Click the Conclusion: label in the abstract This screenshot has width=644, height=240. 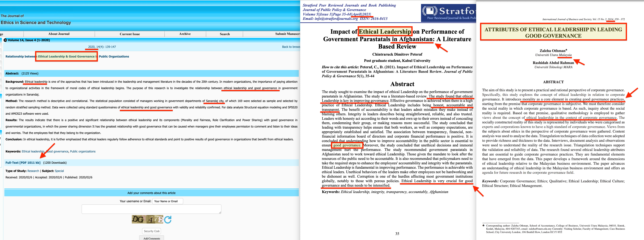tap(14, 139)
